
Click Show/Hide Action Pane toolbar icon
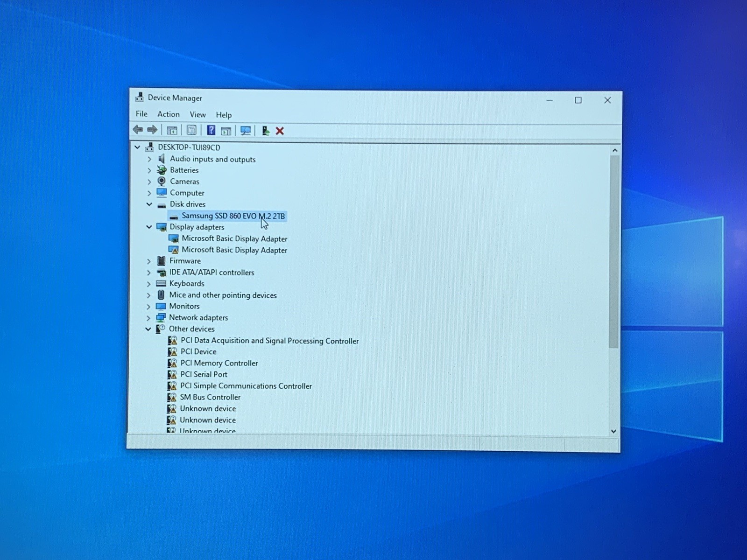coord(226,131)
